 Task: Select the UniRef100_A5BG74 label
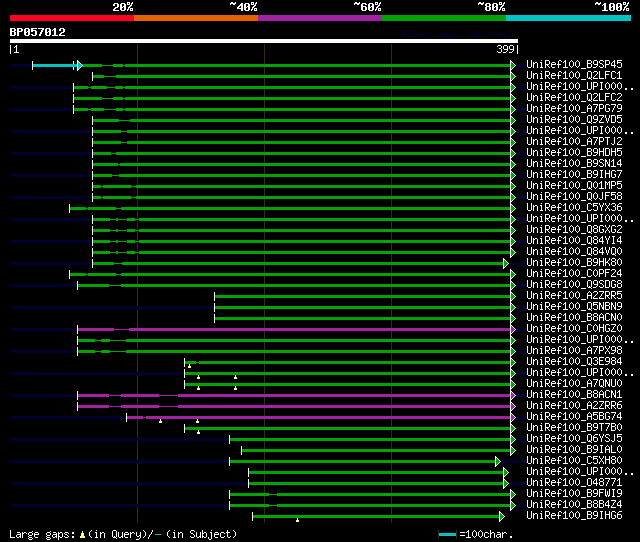tap(574, 417)
